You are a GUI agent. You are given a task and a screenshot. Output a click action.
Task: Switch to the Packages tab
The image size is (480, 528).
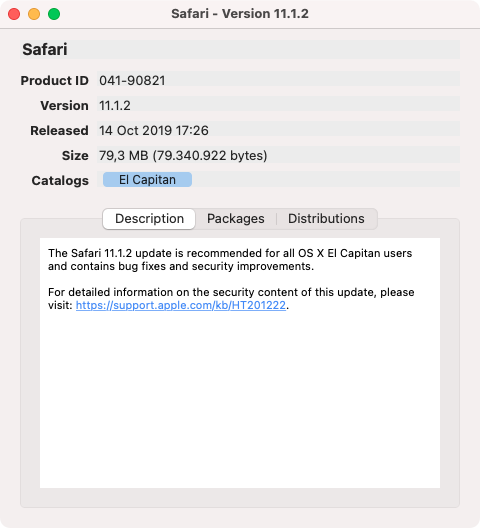pyautogui.click(x=235, y=219)
